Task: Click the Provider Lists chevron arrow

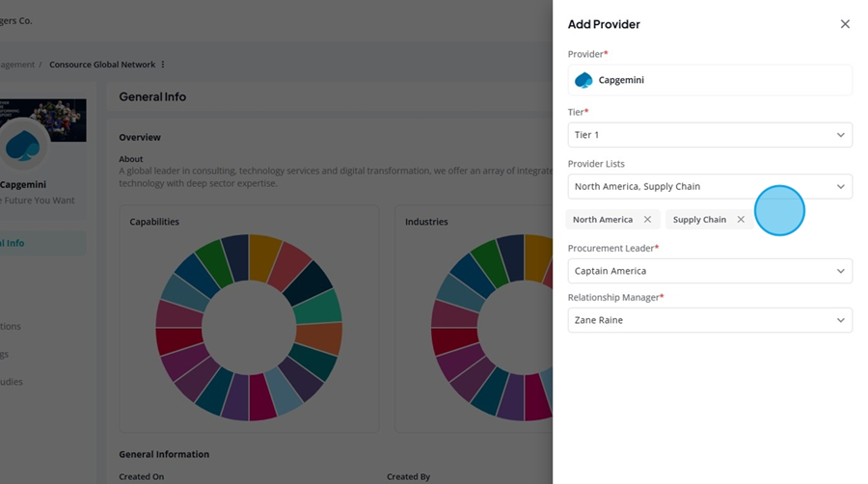Action: click(x=840, y=187)
